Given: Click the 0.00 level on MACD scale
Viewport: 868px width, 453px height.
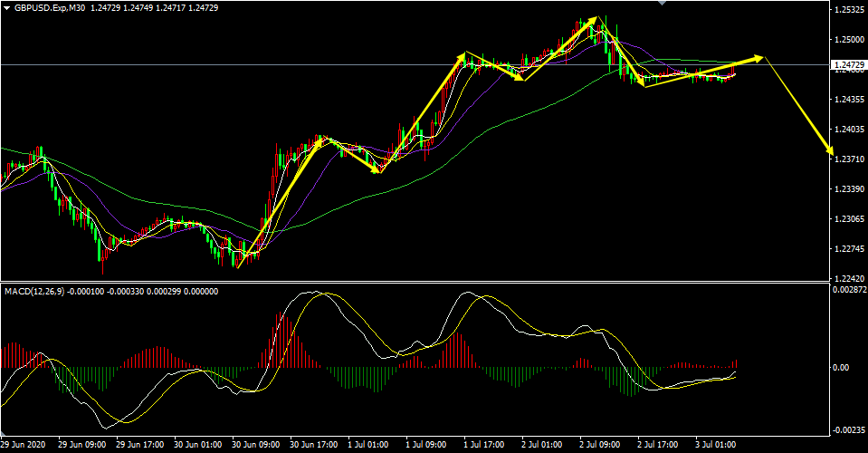Looking at the screenshot, I should click(x=842, y=367).
